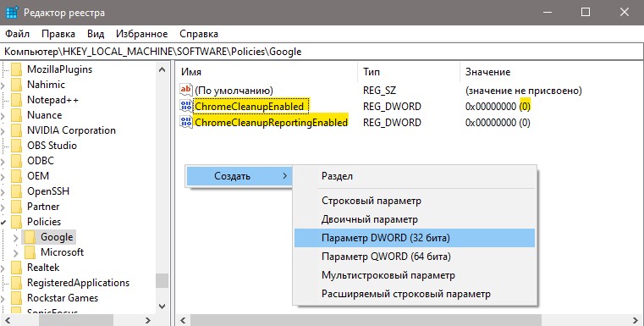Image resolution: width=644 pixels, height=326 pixels.
Task: Collapse the Policies key chevron
Action: tap(3, 223)
